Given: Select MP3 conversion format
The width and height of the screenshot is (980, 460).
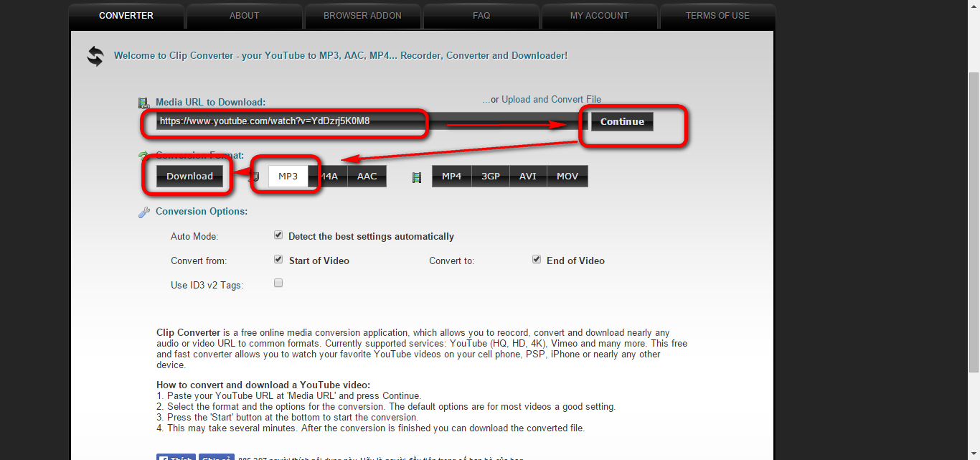Looking at the screenshot, I should pos(288,177).
